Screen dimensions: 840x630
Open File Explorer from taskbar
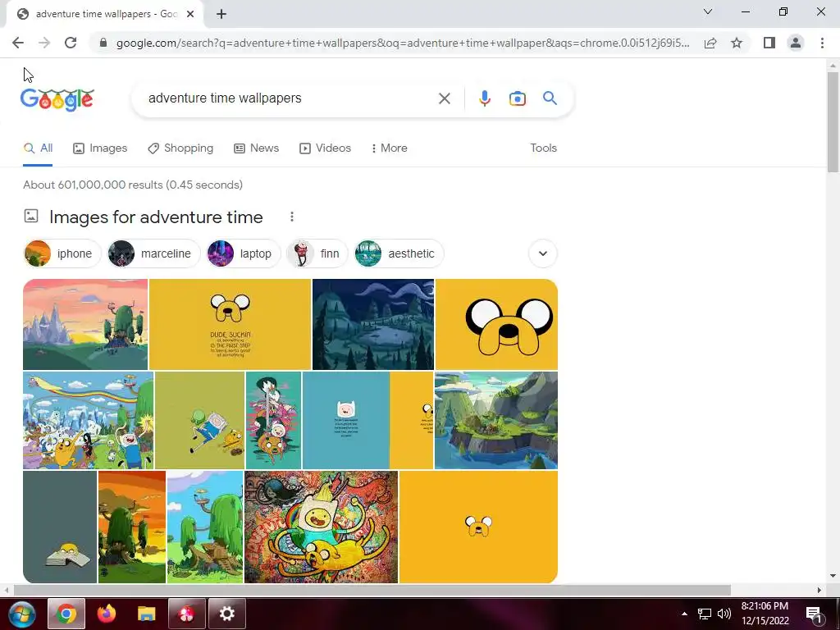(146, 614)
